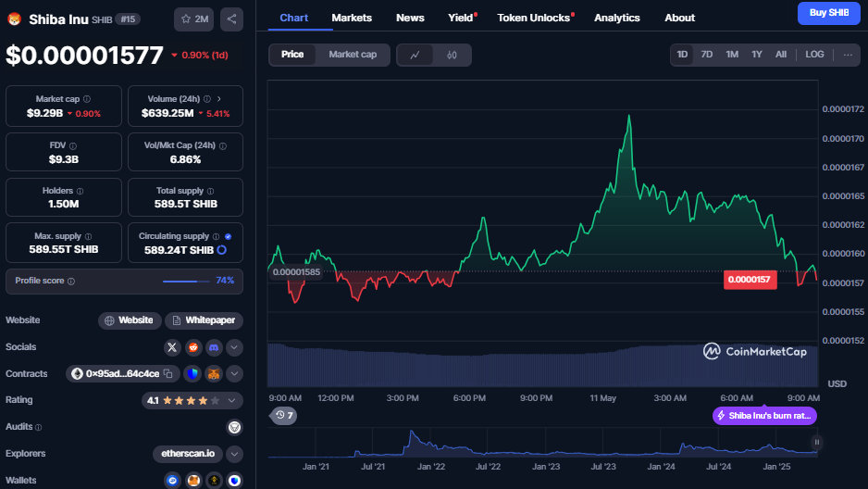Click the share icon beside the watchlist star
The height and width of the screenshot is (489, 868).
pos(231,19)
